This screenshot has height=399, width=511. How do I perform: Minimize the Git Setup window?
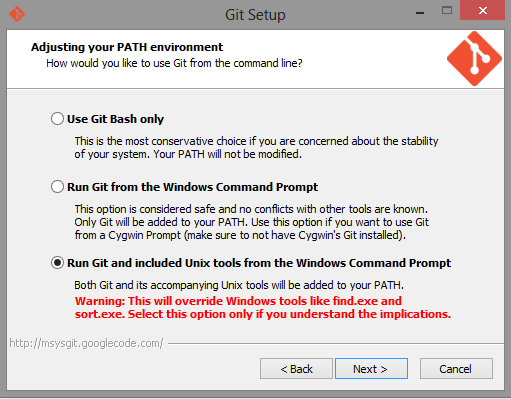click(x=420, y=13)
